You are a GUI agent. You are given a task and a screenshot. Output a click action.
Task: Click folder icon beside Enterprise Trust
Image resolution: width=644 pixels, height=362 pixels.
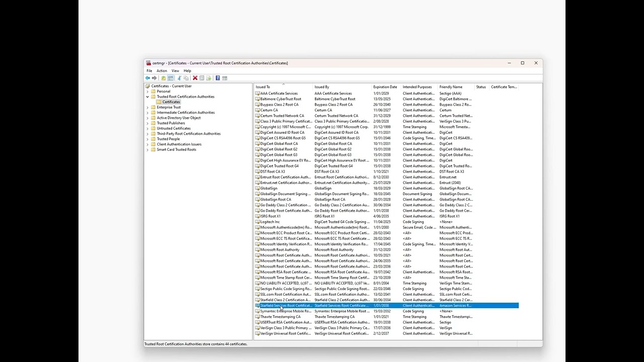153,107
